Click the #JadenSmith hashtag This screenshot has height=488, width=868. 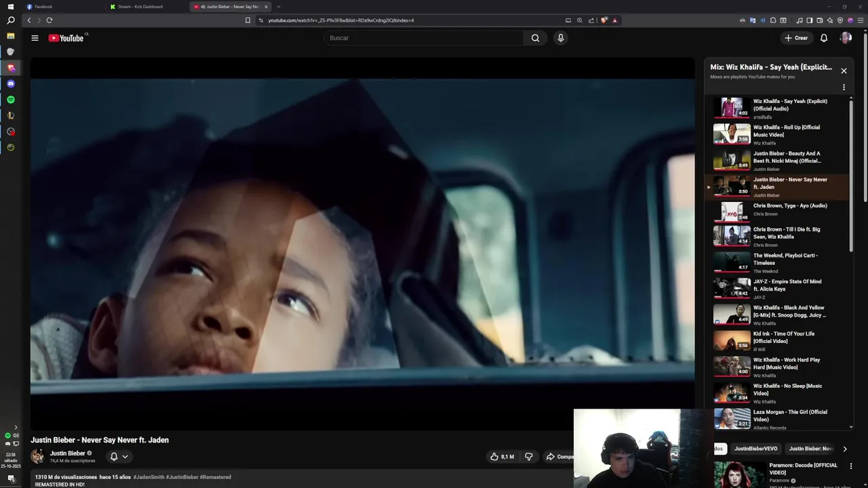point(149,477)
